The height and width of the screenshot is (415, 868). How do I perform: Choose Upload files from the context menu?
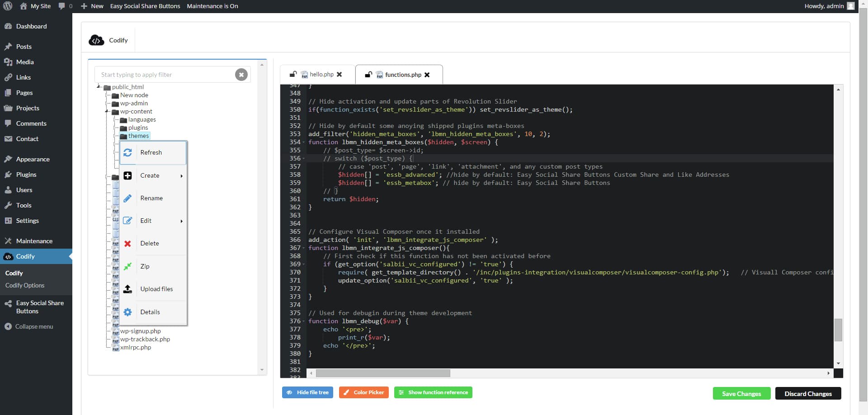coord(153,289)
